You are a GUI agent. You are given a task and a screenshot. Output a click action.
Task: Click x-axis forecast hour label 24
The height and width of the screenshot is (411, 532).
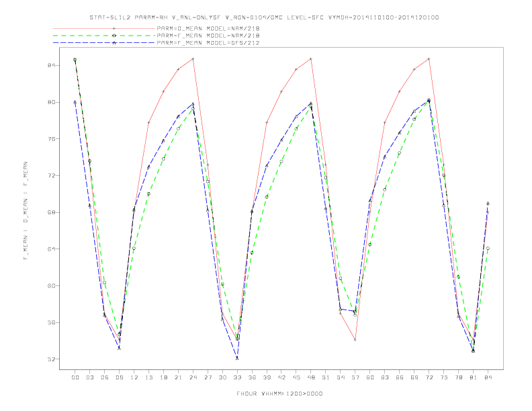point(193,377)
